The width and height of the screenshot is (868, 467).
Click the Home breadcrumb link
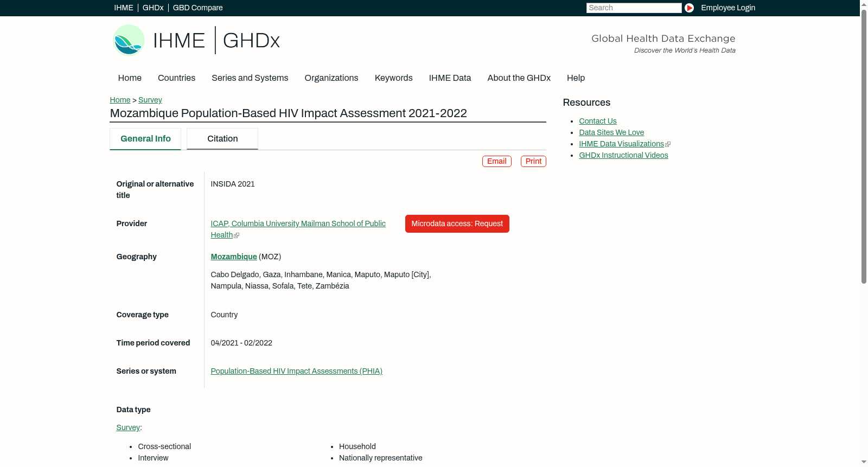pos(120,100)
